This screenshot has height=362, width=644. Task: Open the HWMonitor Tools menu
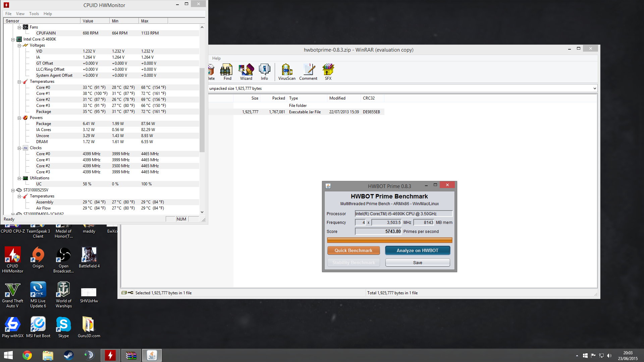pyautogui.click(x=34, y=14)
